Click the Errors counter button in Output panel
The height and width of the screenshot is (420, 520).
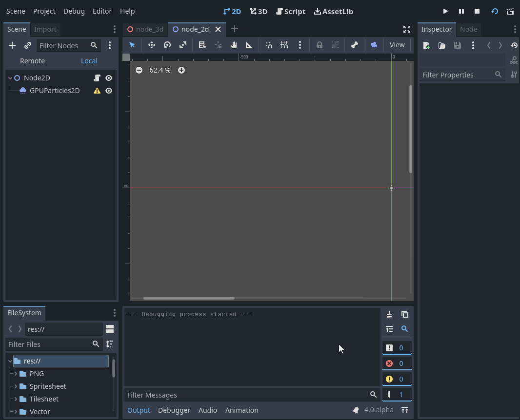[397, 363]
